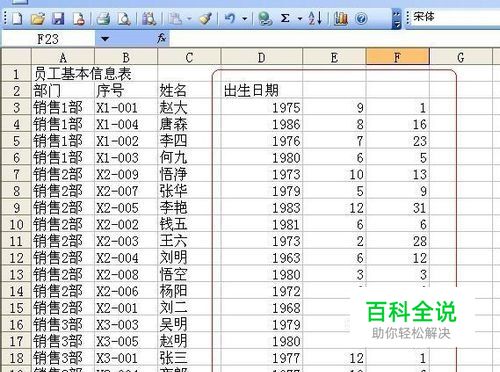Screen dimensions: 500x372
Task: Expand the toolbar options chevron
Action: [x=396, y=19]
